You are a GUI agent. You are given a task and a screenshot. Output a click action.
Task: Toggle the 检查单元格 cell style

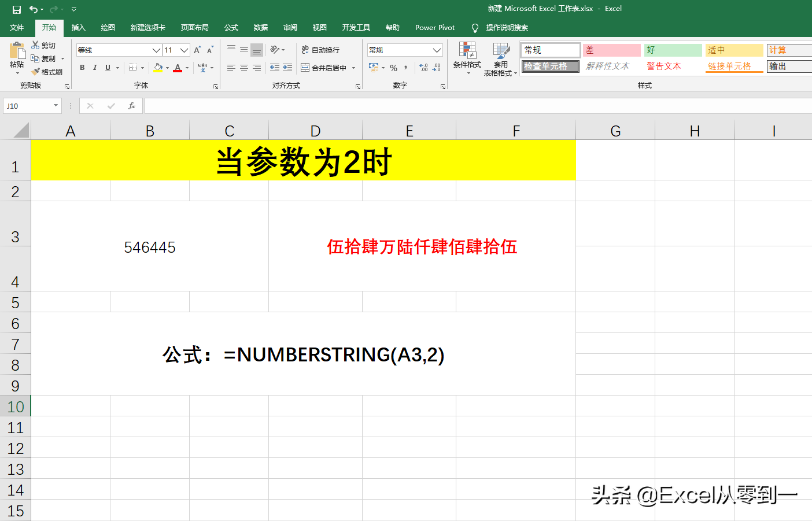[x=549, y=66]
